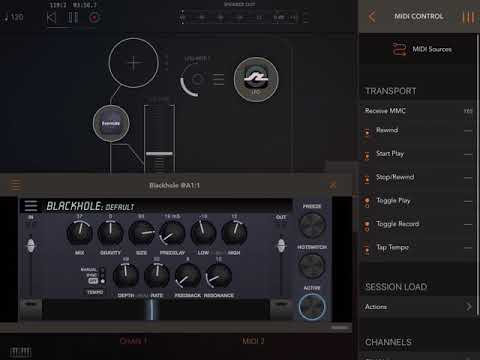The image size is (480, 360).
Task: Click the Tap Tempo MIDI mapping row
Action: [x=418, y=248]
